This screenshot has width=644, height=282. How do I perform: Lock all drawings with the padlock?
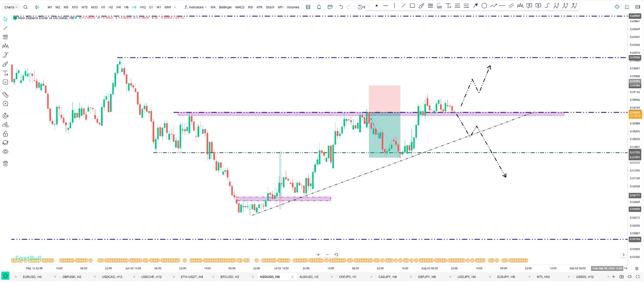point(5,134)
